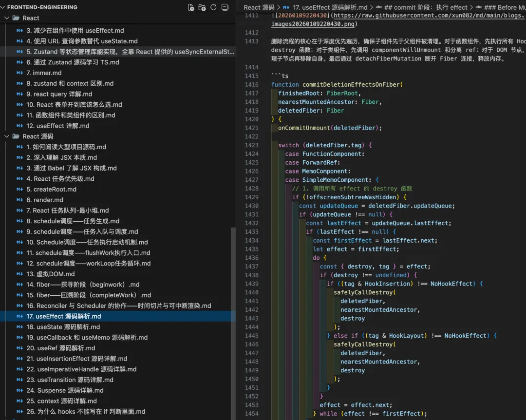Viewport: 526px width, 420px height.
Task: Click the New Folder icon in explorer header
Action: pos(202,7)
